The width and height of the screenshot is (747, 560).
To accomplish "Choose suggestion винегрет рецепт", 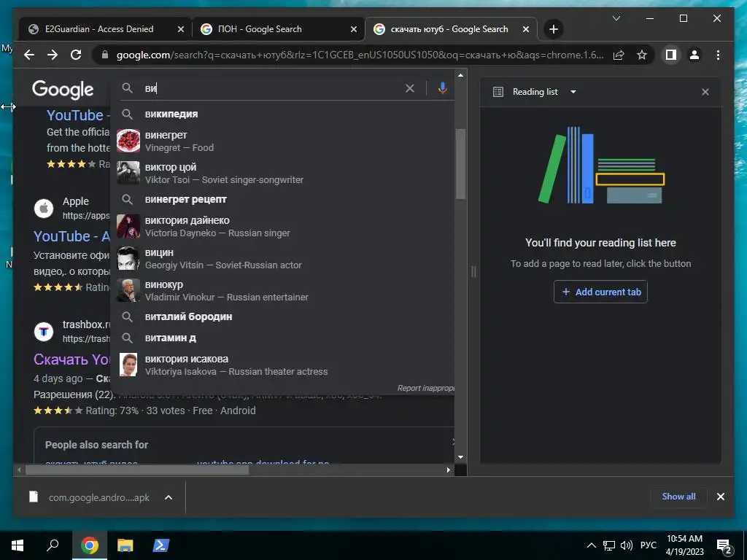I will pos(283,199).
